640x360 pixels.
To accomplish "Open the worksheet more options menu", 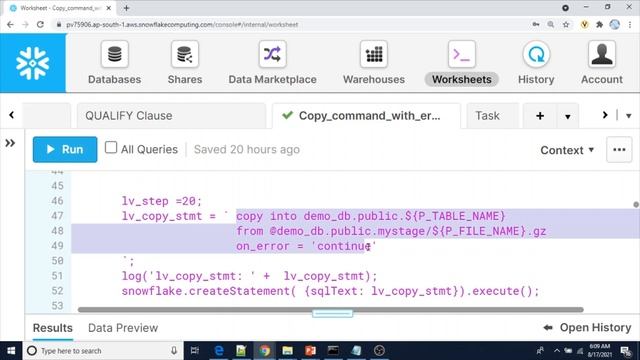I will tap(619, 150).
